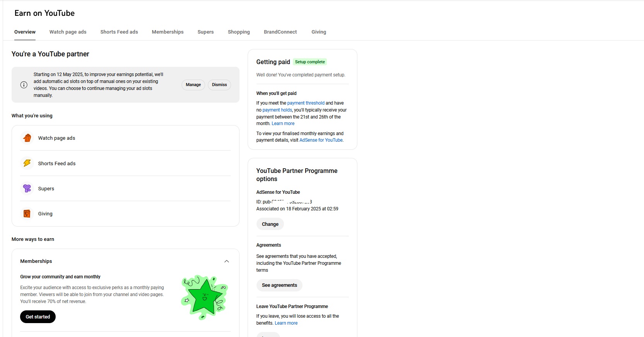This screenshot has width=644, height=337.
Task: Click the Memberships card heading
Action: 36,261
